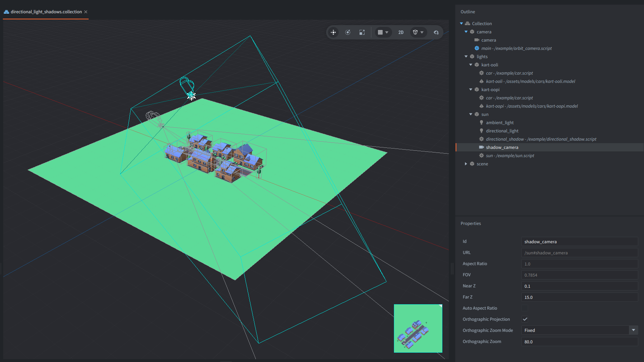Click the ambient_light bulb icon
The height and width of the screenshot is (362, 644).
point(481,123)
